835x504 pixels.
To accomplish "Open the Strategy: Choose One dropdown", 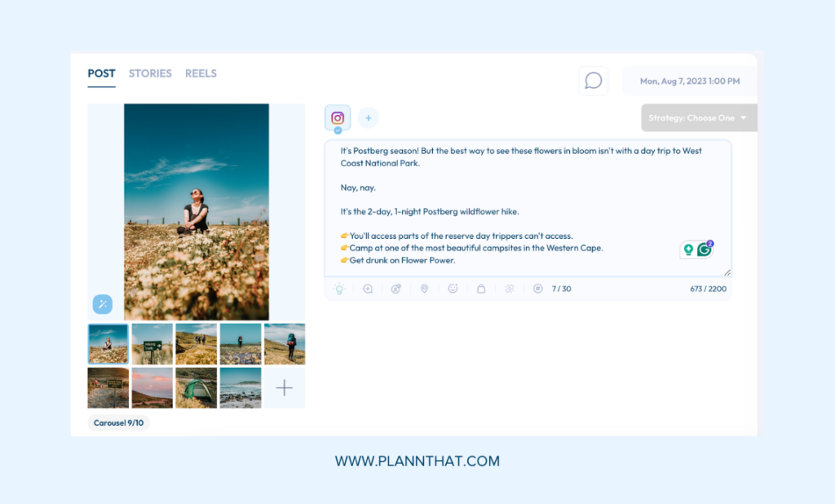I will coord(698,117).
